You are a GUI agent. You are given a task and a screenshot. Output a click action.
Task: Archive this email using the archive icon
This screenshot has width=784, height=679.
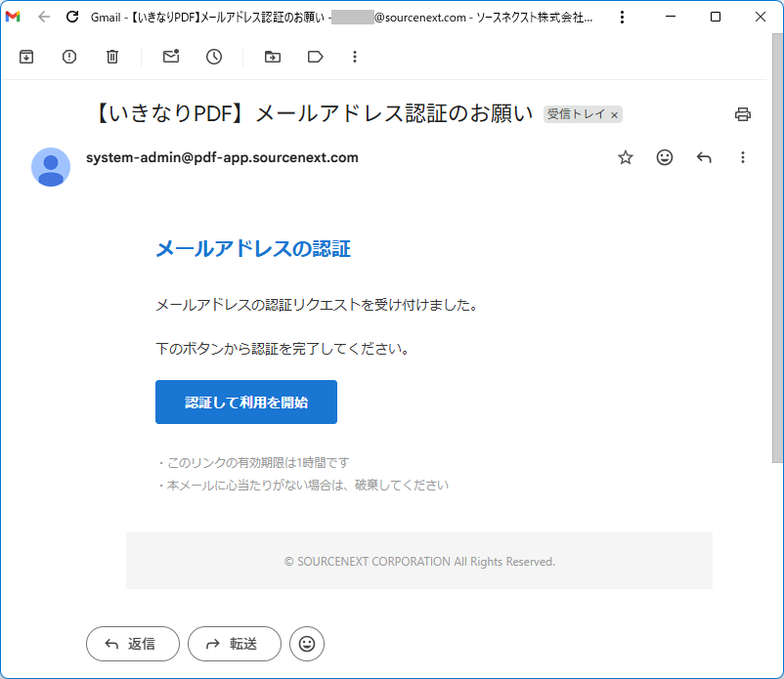point(26,57)
